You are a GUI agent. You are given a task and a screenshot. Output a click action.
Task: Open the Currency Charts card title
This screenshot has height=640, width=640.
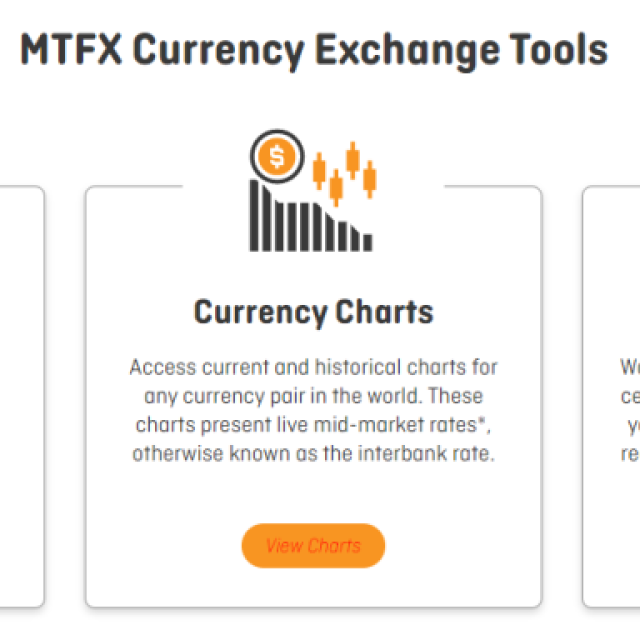pos(313,312)
